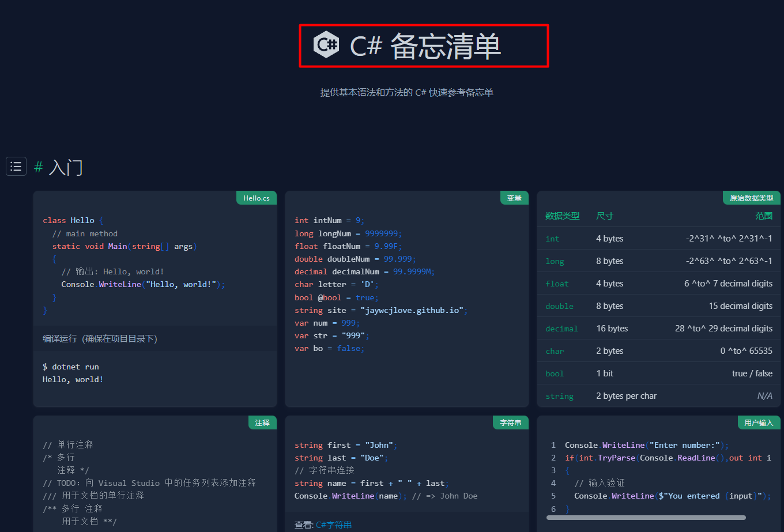Click the subtitle 提供基本语法和方法的 C# 快速参考备忘单

(407, 92)
